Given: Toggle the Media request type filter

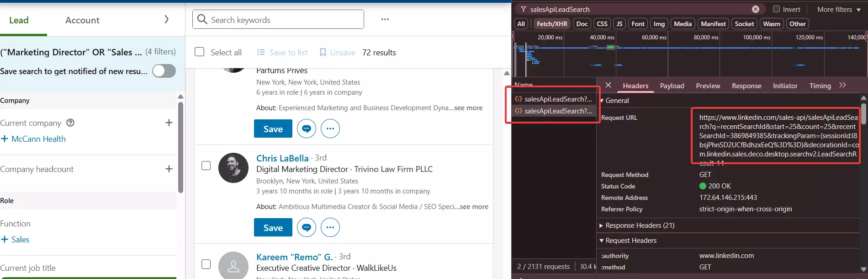Looking at the screenshot, I should [x=683, y=24].
